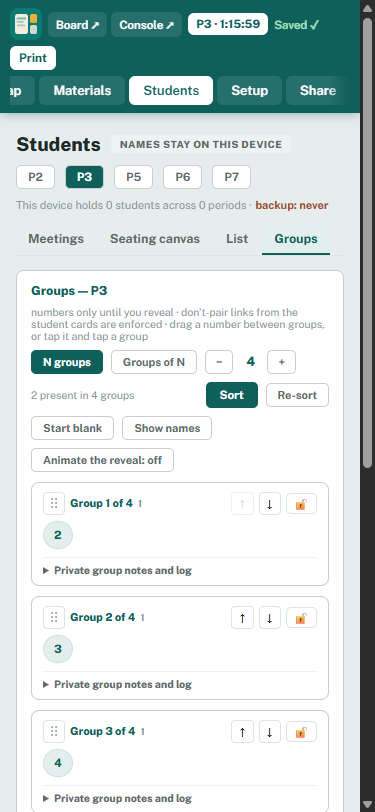Viewport: 375px width, 812px height.
Task: Click Start blank button
Action: 73,428
